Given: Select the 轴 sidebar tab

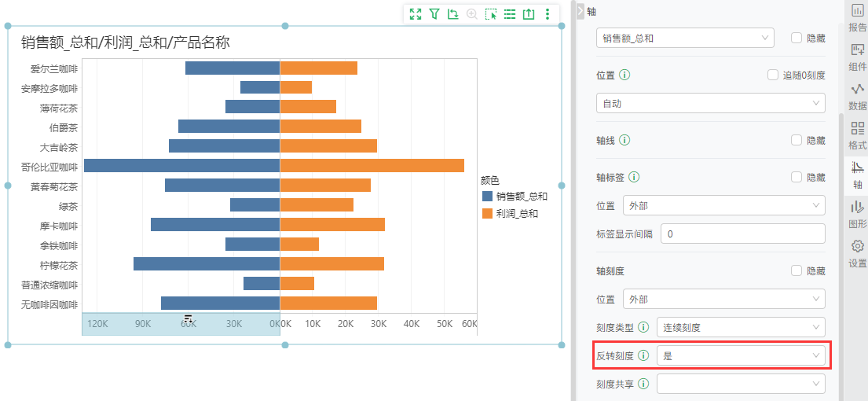Looking at the screenshot, I should click(858, 175).
